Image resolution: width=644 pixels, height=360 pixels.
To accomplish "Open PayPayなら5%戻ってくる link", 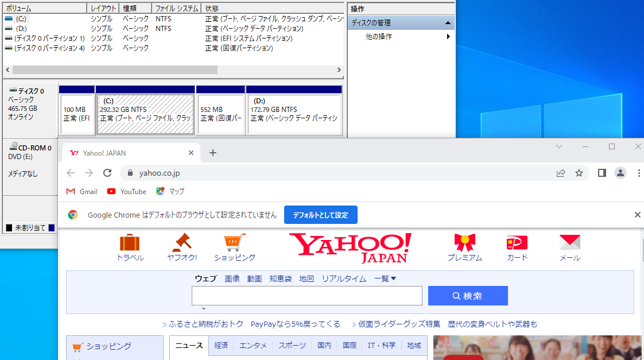I will [295, 324].
